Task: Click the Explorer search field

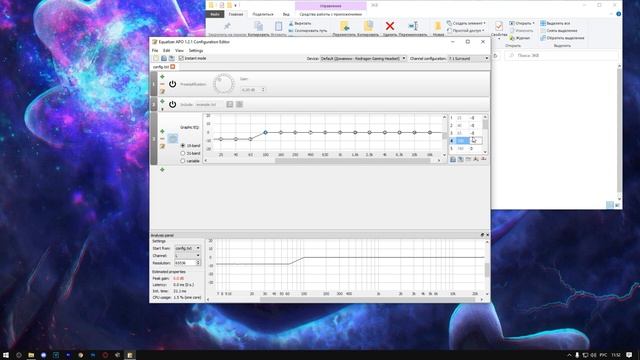Action: click(561, 55)
